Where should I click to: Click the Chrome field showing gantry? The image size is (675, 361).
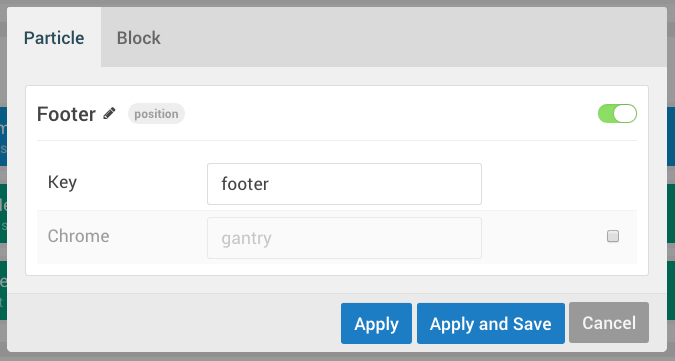click(x=344, y=238)
